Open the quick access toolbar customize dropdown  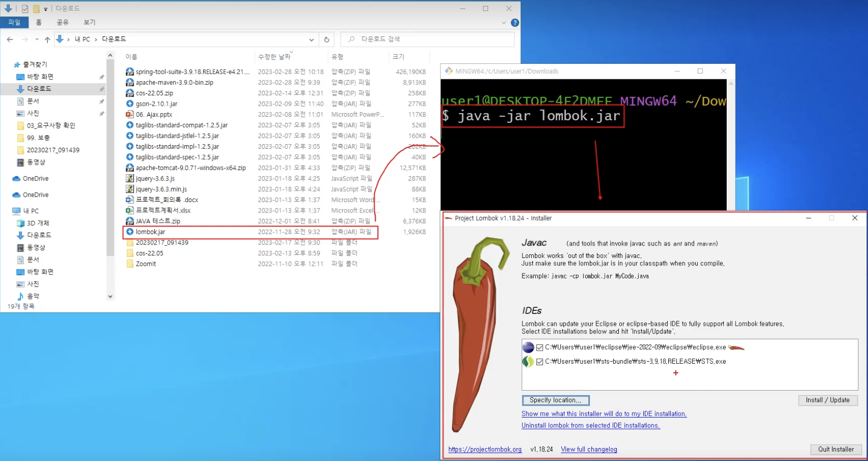click(45, 8)
